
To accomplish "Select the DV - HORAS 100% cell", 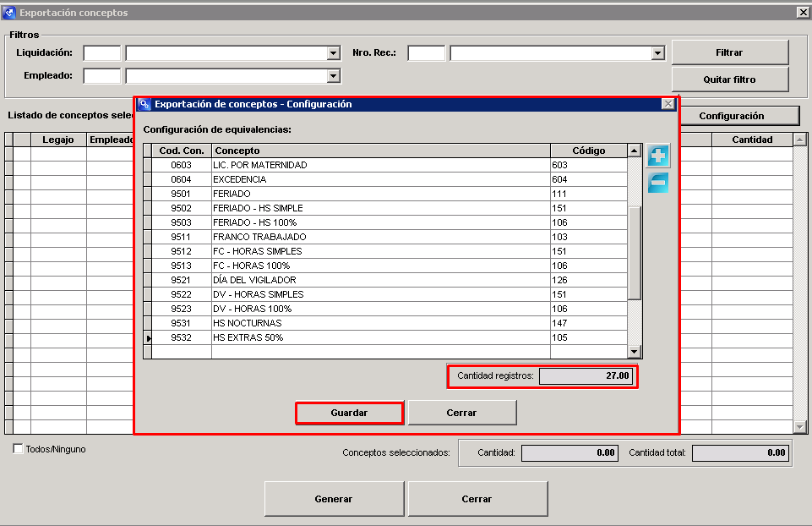I will [380, 309].
